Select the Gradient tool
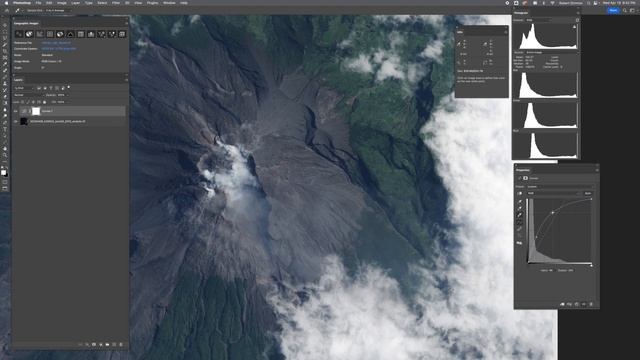Viewport: 640px width, 360px height. 5,103
